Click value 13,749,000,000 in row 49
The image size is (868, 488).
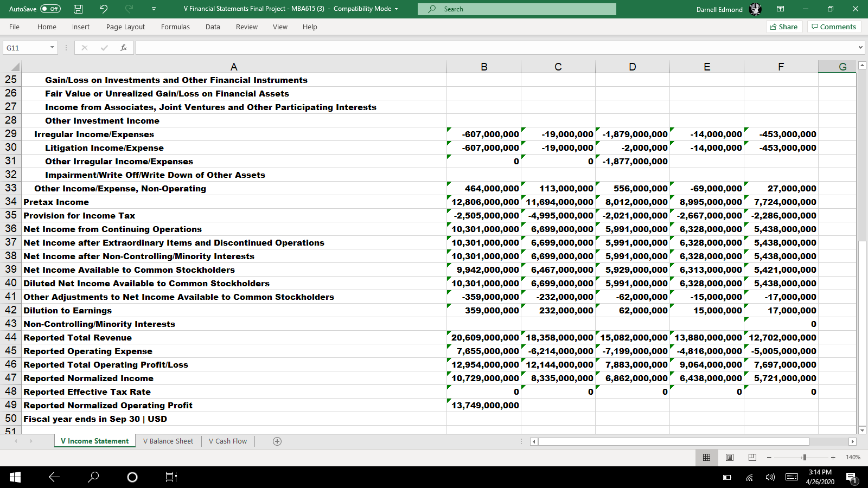pos(484,405)
